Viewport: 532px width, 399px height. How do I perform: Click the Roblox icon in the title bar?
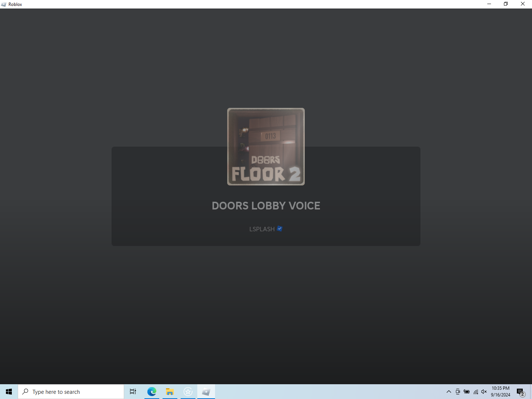click(4, 4)
